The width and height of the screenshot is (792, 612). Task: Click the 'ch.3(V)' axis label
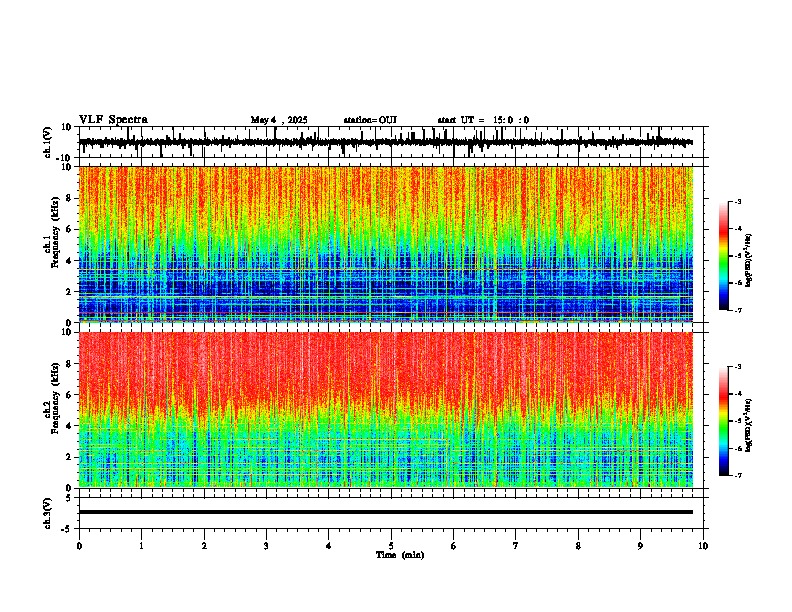tap(48, 513)
